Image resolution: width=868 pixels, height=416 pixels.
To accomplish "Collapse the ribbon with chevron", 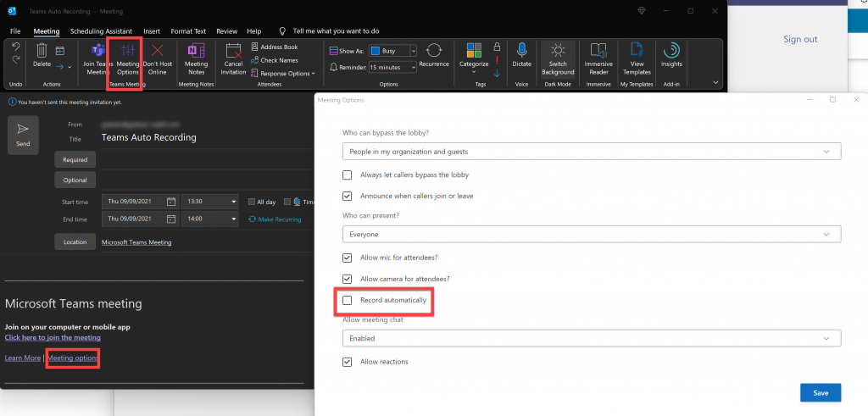I will pos(715,82).
